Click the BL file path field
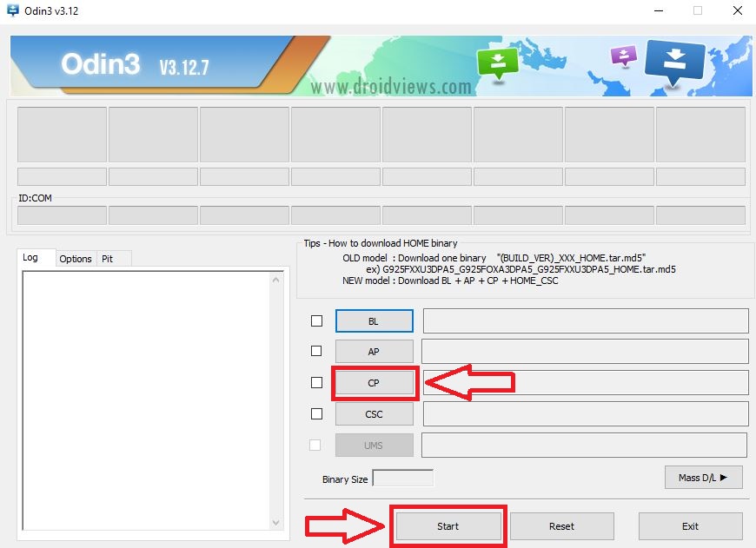The height and width of the screenshot is (548, 756). pyautogui.click(x=586, y=321)
